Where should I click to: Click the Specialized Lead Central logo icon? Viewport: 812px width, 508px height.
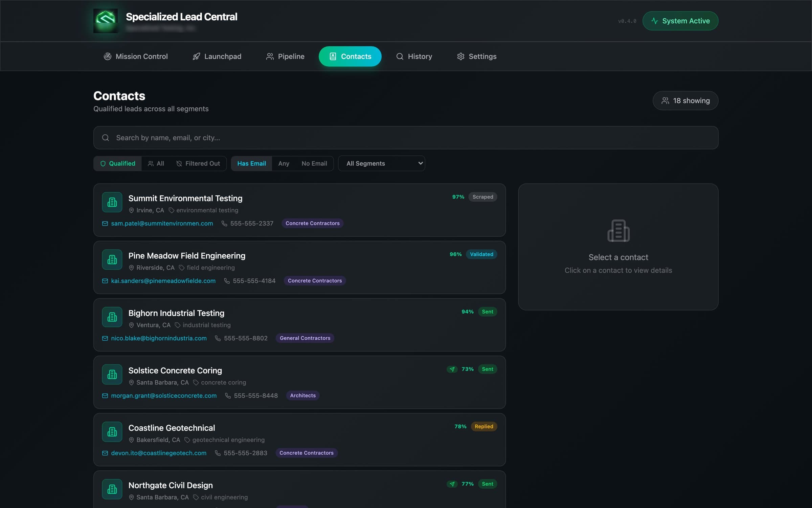106,21
